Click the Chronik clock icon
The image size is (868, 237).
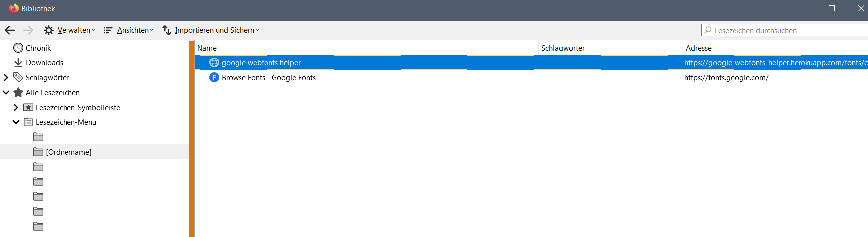click(x=18, y=48)
